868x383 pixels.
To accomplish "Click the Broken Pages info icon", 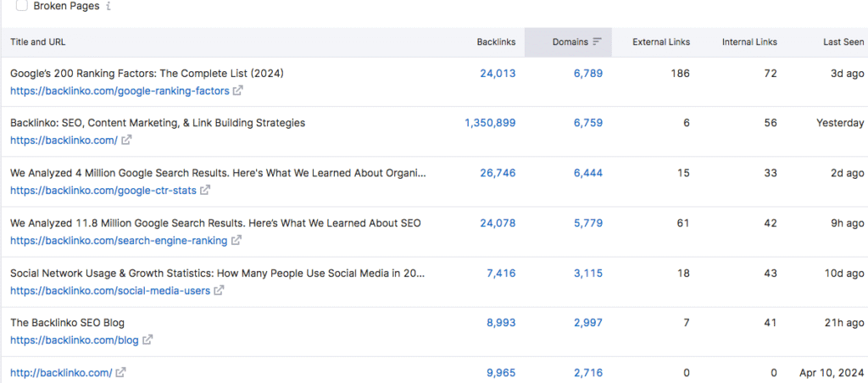I will coord(108,6).
